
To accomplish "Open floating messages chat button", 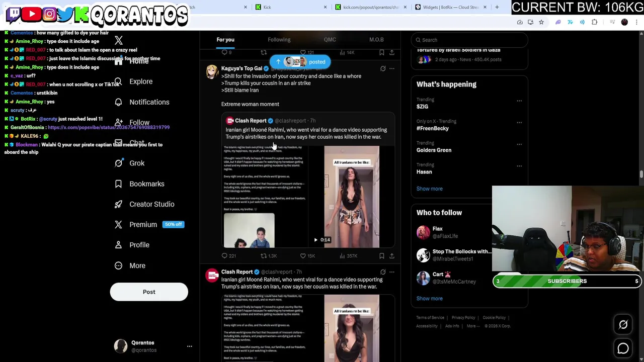I will [623, 348].
